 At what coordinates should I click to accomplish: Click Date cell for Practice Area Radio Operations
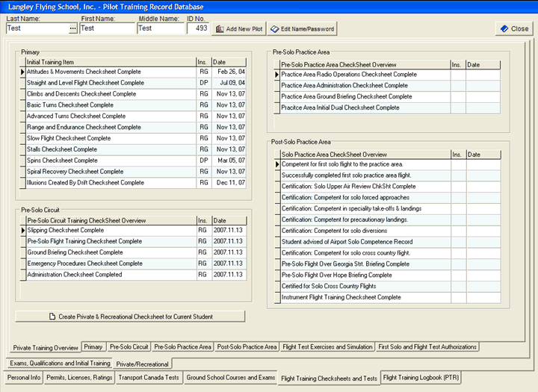(482, 75)
